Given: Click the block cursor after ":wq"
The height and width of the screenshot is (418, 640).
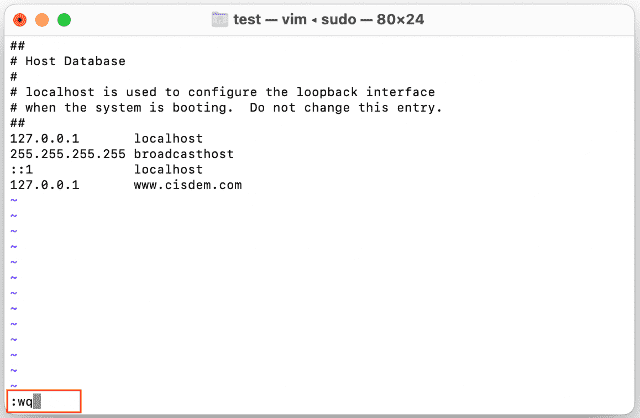Looking at the screenshot, I should point(37,402).
